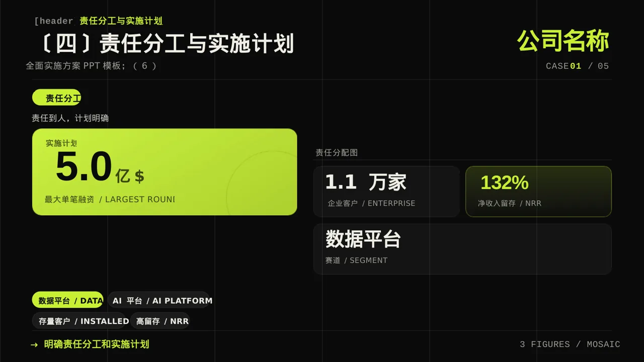644x362 pixels.
Task: Click the caption 净收入留存 / NRR
Action: pyautogui.click(x=510, y=204)
